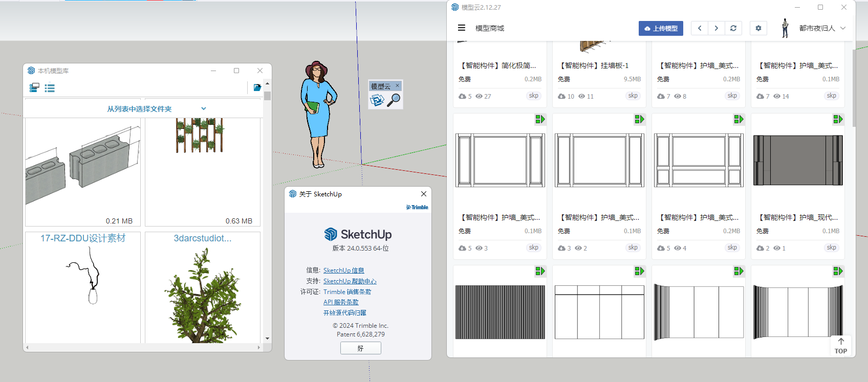Click scroll-down arrow of local library panel
This screenshot has height=382, width=868.
point(267,339)
